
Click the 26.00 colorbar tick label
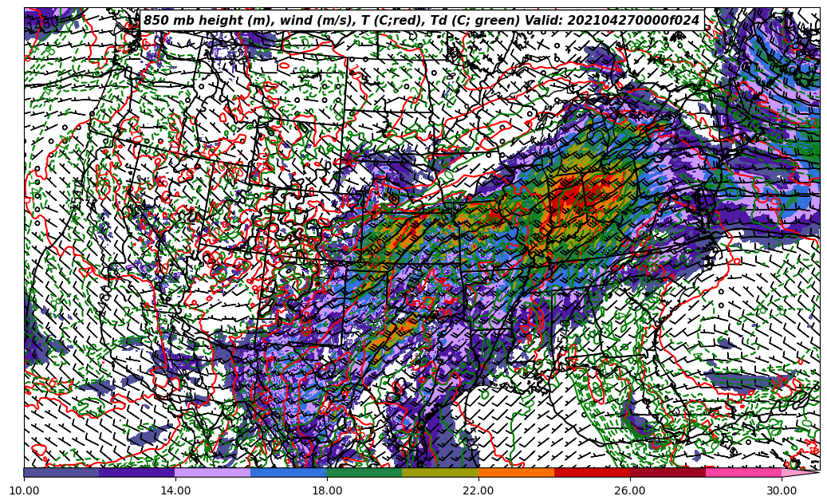point(630,490)
